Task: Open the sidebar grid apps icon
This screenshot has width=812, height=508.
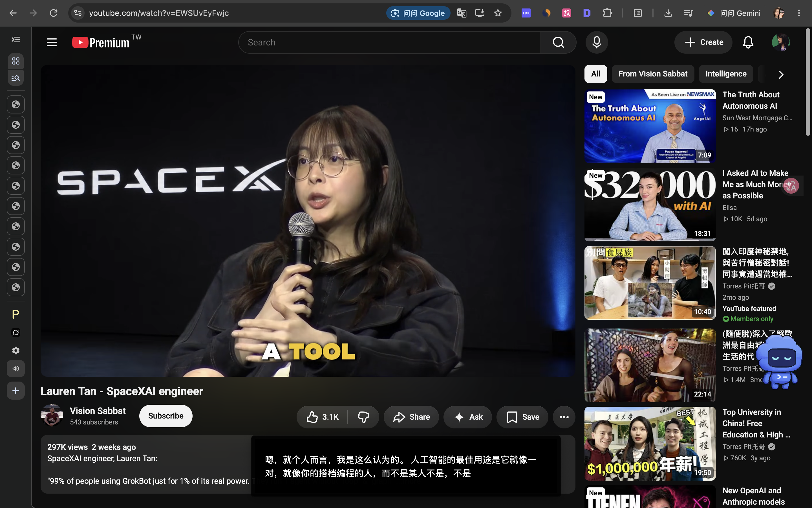Action: (16, 61)
